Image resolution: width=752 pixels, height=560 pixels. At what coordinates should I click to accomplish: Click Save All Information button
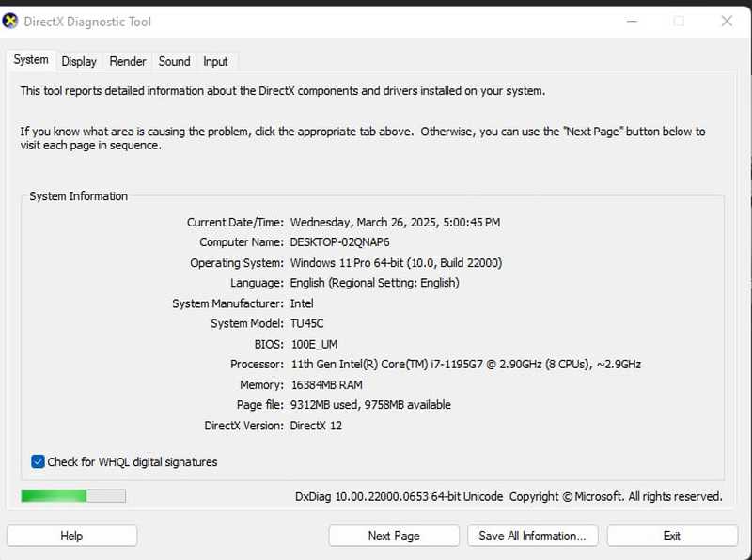point(533,536)
